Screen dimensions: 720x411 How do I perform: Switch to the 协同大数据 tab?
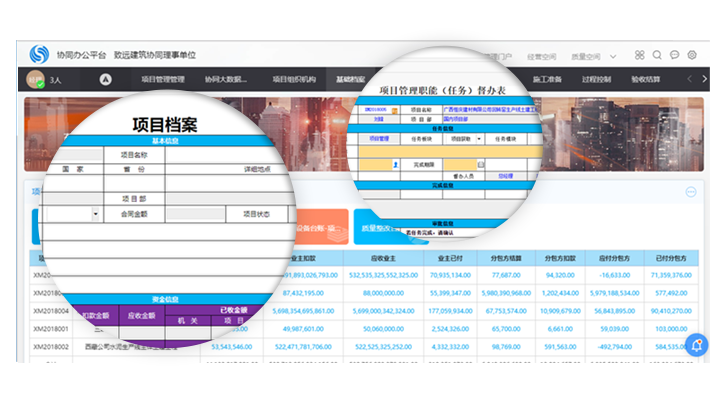[x=225, y=79]
